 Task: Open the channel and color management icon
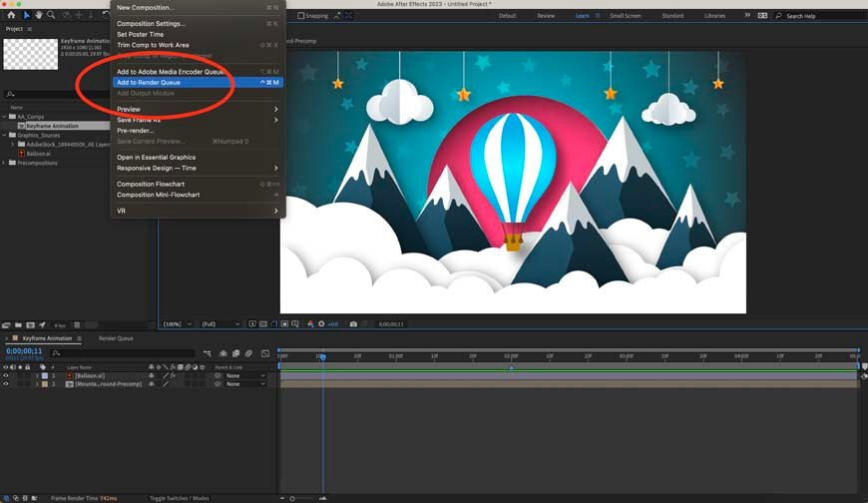(310, 324)
